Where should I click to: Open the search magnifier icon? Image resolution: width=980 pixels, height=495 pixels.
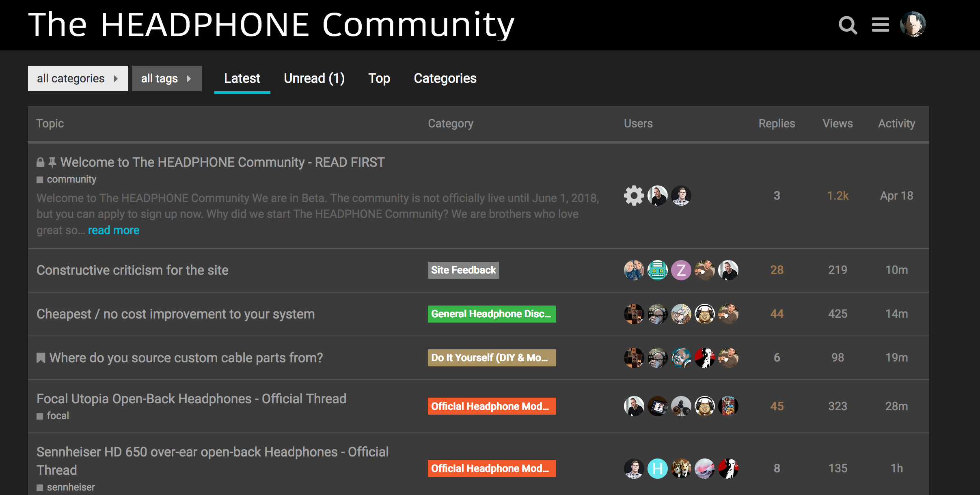click(848, 25)
